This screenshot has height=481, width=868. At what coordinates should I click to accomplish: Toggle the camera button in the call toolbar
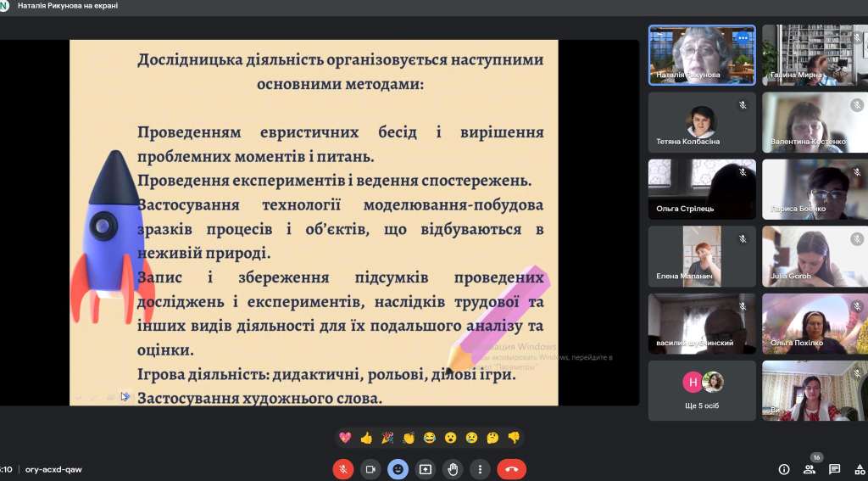click(370, 469)
